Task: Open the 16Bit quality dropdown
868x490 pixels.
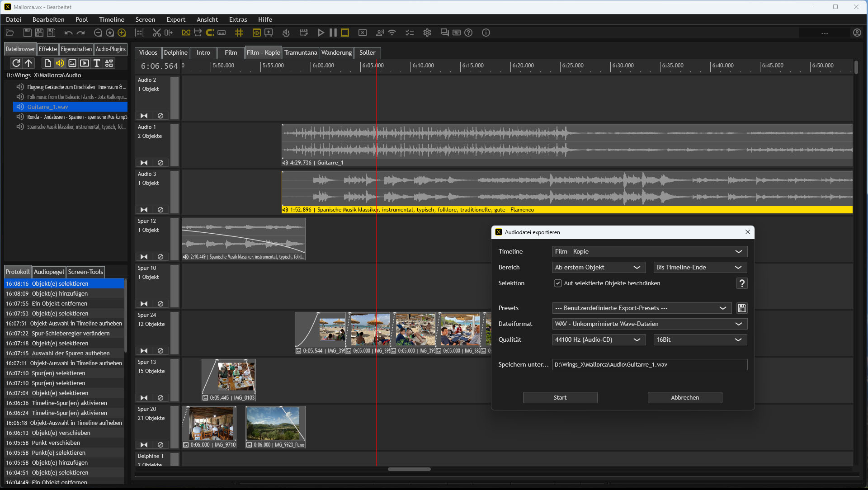Action: click(699, 340)
